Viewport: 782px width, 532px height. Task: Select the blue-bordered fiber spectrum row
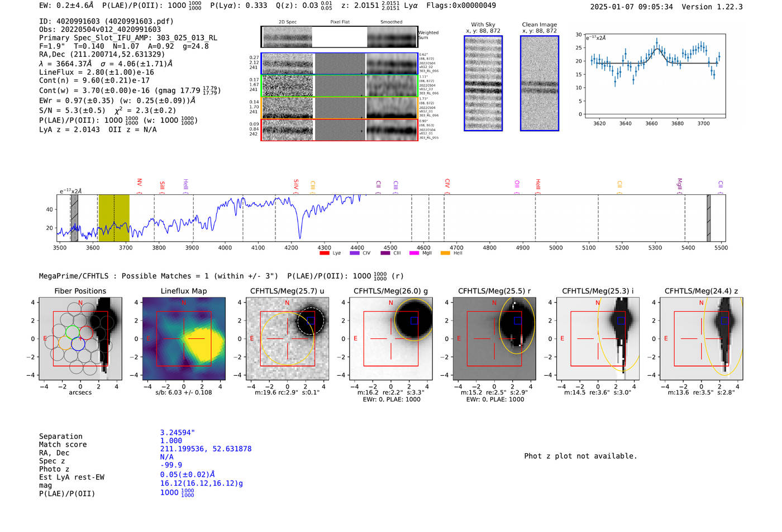pos(339,64)
